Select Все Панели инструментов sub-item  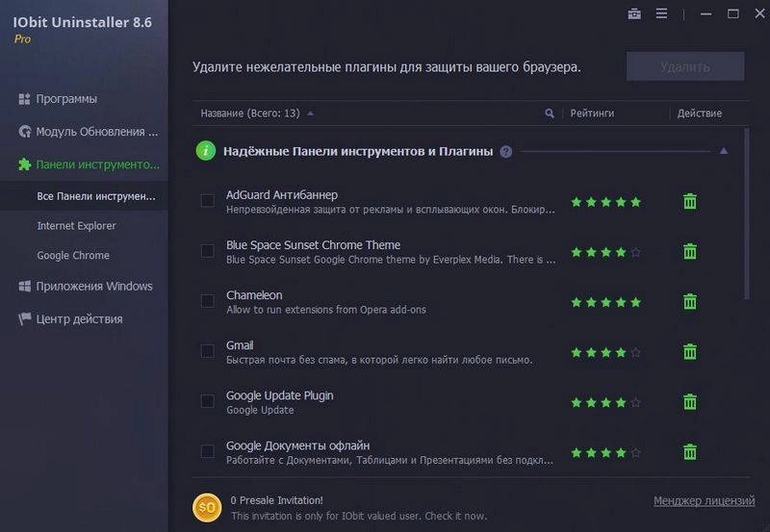coord(84,196)
